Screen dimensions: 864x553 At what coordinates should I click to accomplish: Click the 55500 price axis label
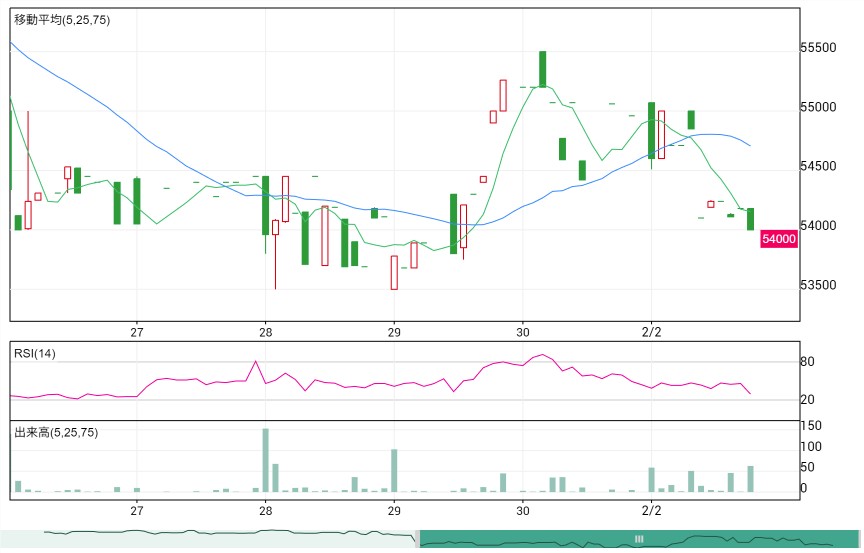click(818, 48)
